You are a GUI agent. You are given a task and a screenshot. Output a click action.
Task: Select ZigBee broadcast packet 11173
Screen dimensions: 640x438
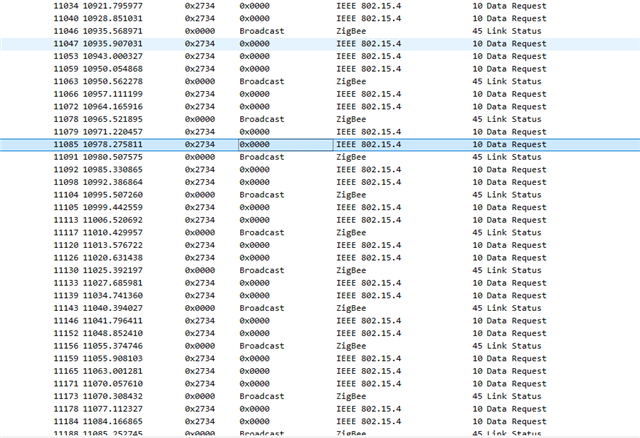[320, 396]
